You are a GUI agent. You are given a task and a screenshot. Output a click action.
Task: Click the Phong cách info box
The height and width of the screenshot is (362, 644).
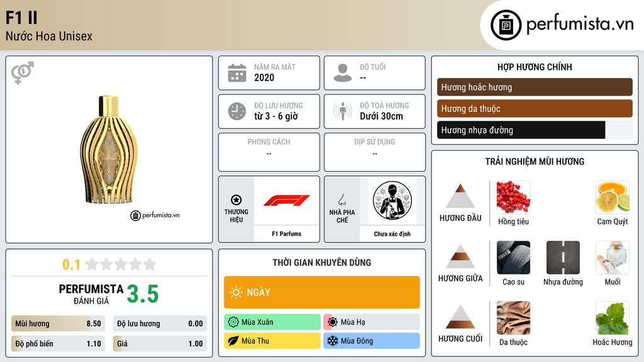point(269,152)
